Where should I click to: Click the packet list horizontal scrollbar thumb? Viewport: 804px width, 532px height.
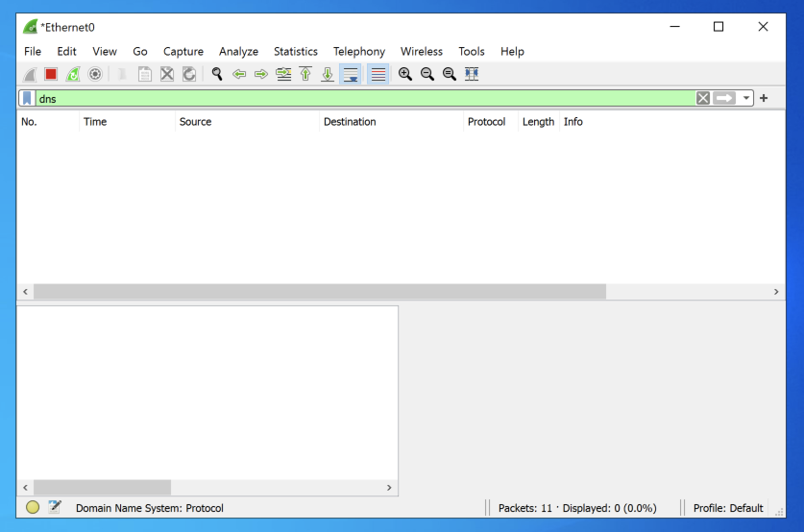(x=320, y=292)
